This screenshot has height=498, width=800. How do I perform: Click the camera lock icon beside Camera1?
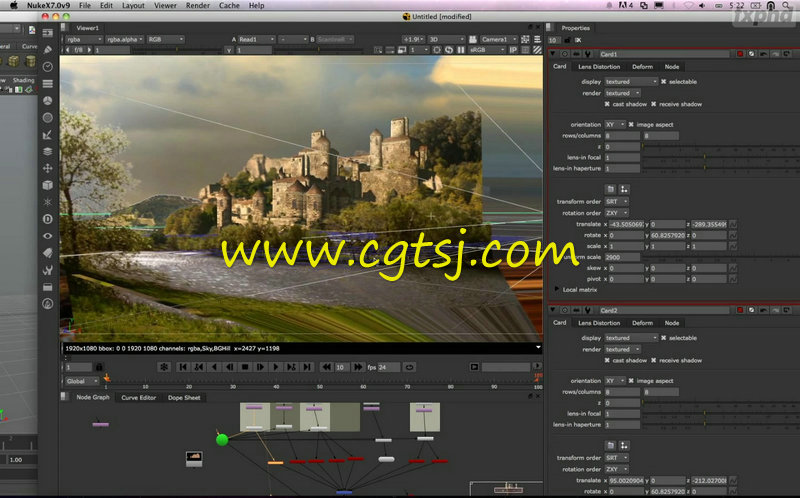(x=473, y=39)
